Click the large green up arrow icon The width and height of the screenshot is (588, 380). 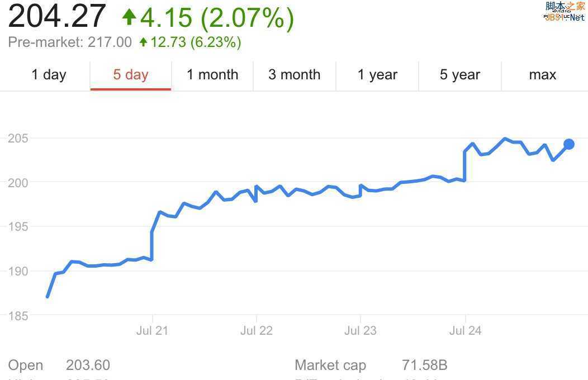129,17
